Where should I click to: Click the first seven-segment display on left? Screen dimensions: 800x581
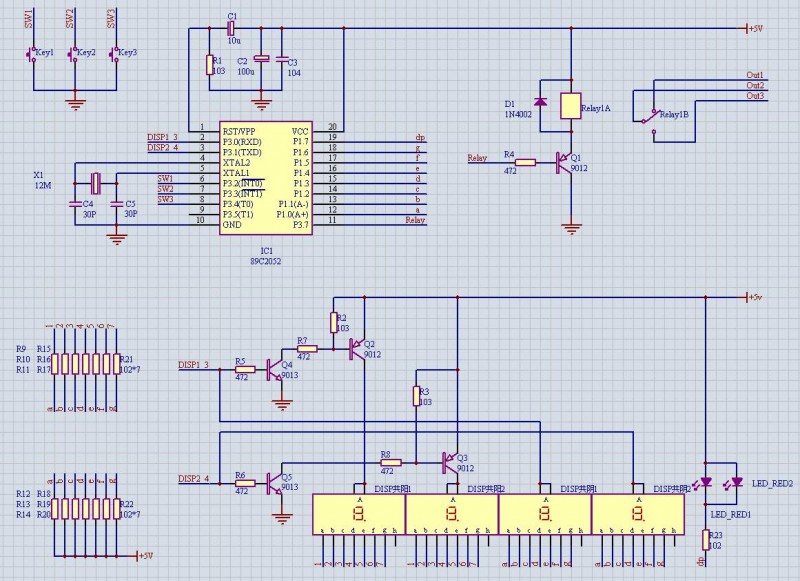click(359, 515)
